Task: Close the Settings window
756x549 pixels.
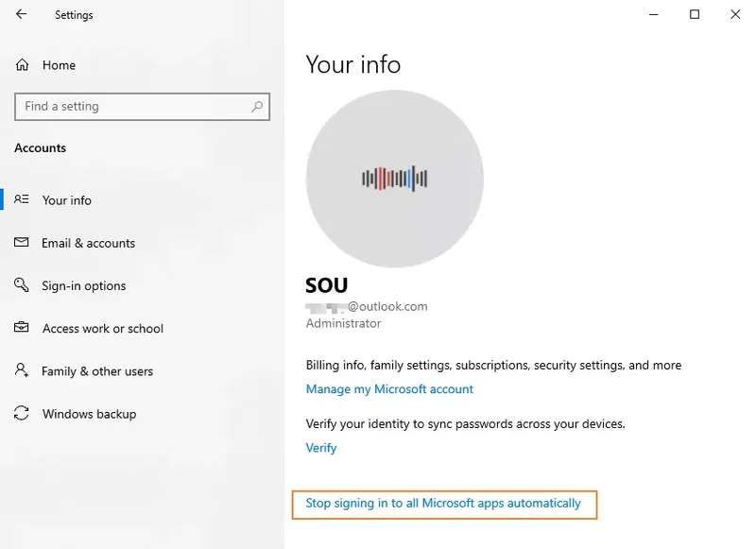Action: pyautogui.click(x=735, y=14)
